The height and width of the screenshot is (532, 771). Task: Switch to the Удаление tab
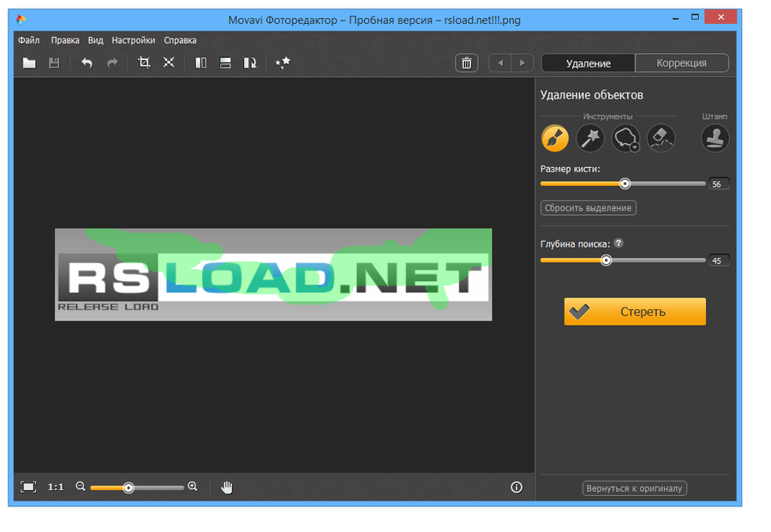(x=588, y=63)
